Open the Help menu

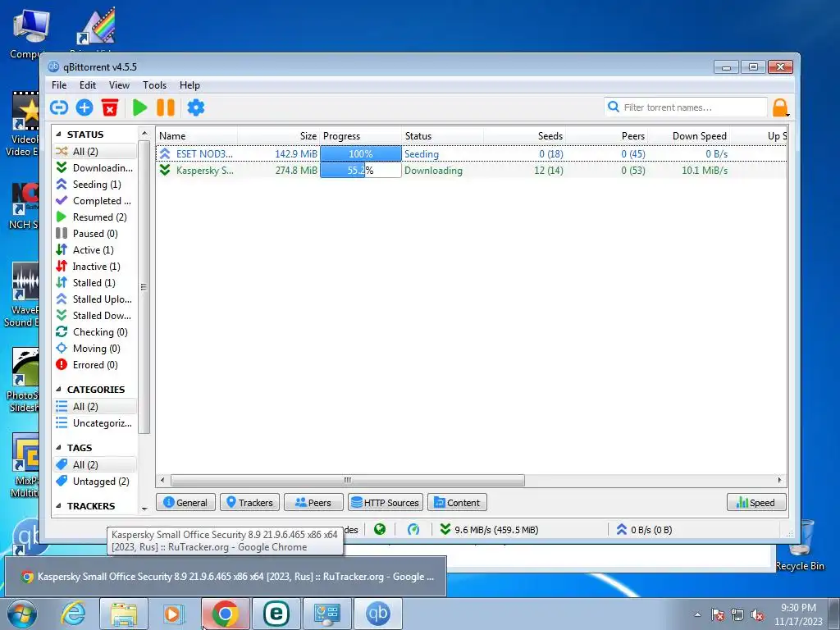point(189,84)
